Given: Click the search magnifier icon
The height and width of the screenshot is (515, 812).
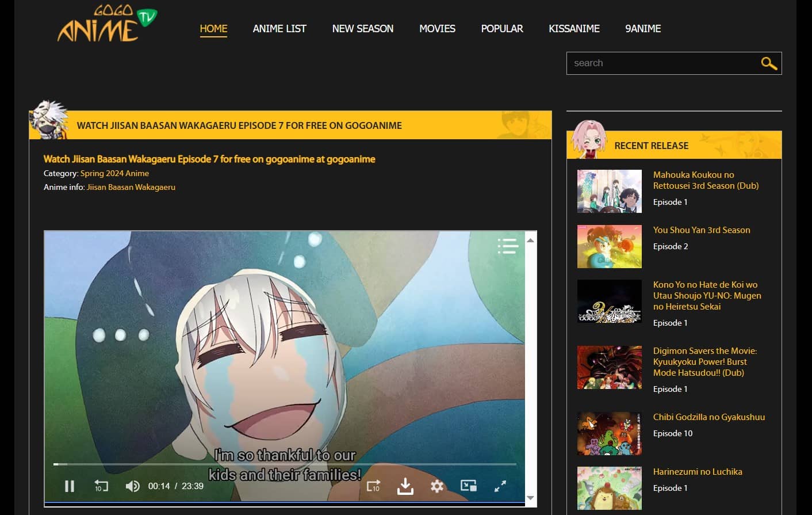Looking at the screenshot, I should pos(769,63).
